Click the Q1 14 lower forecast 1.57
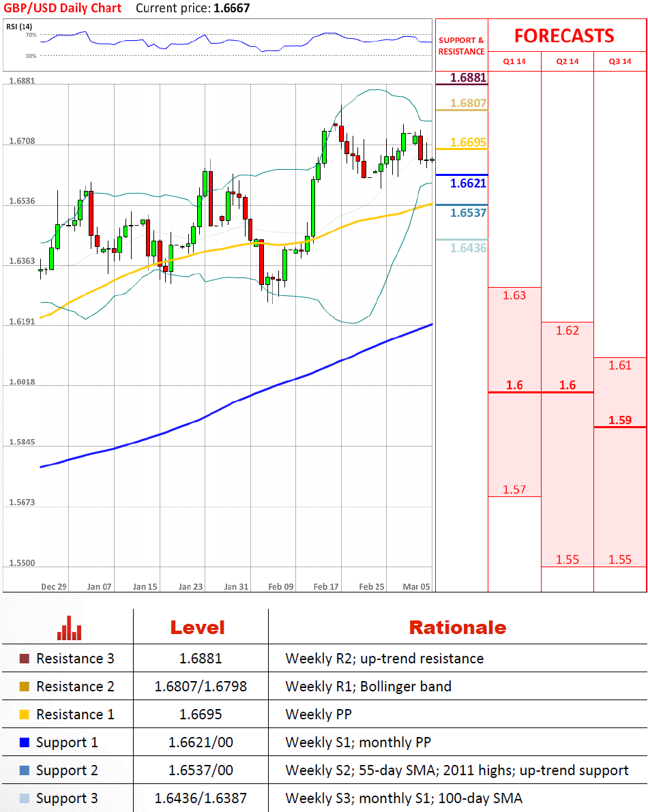 pyautogui.click(x=514, y=490)
